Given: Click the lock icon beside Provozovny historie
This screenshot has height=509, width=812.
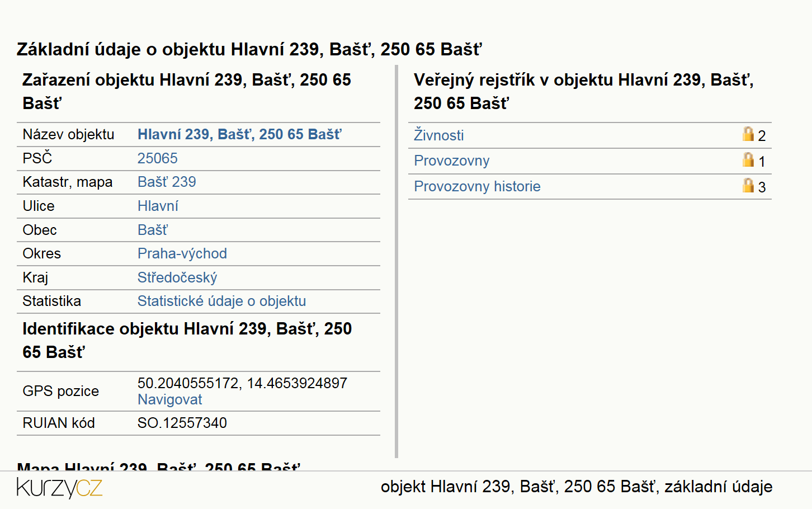Looking at the screenshot, I should [x=748, y=185].
